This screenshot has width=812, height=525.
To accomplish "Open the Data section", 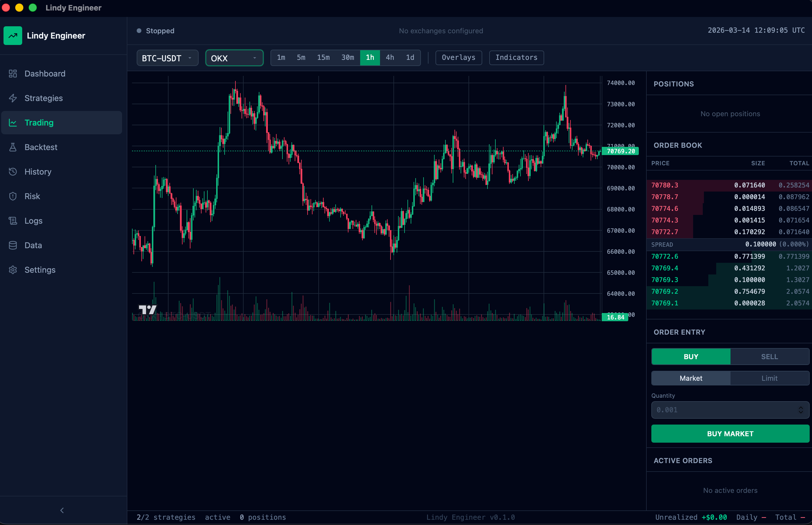I will (x=33, y=245).
